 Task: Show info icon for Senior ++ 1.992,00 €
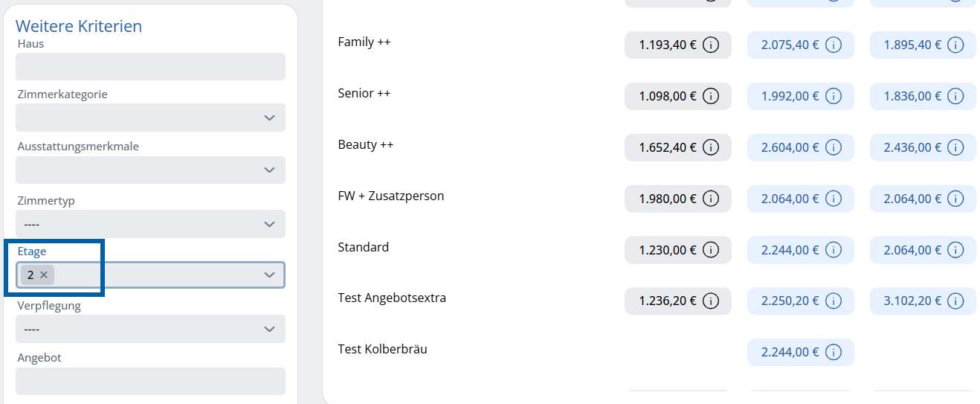pyautogui.click(x=834, y=96)
